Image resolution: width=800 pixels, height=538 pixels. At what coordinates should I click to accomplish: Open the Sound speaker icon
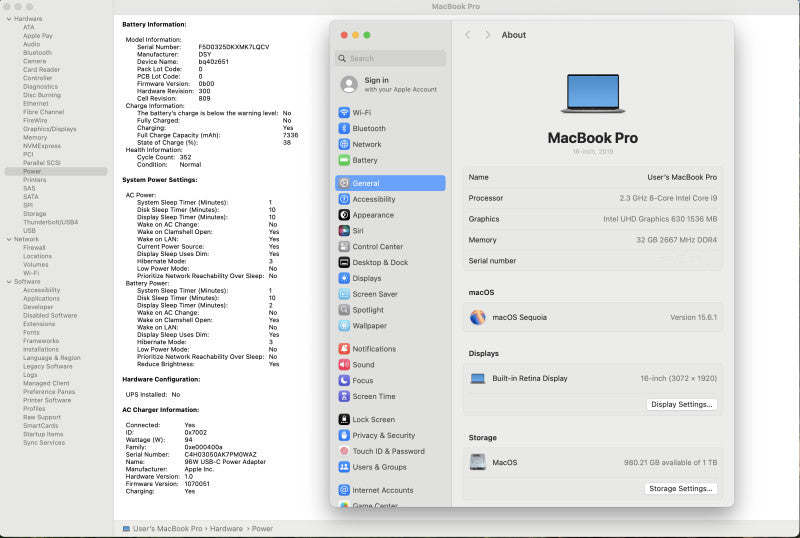click(344, 364)
